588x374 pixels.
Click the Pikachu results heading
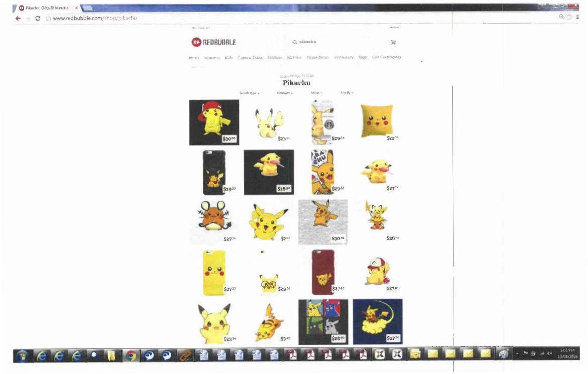click(297, 83)
